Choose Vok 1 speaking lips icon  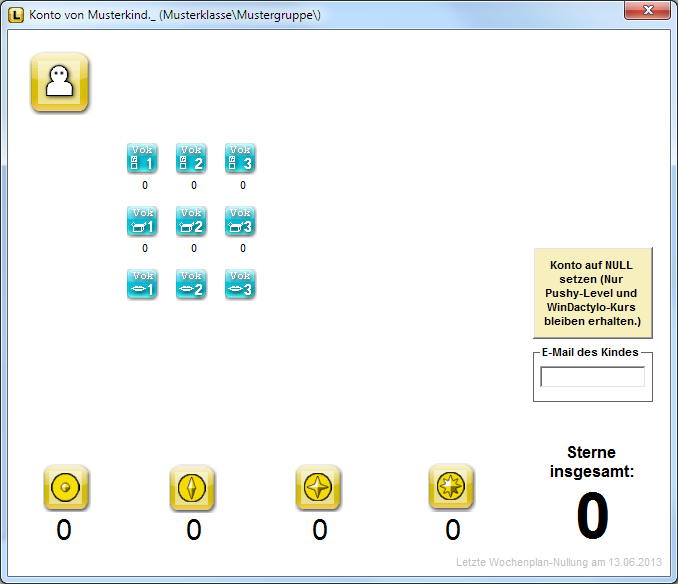click(x=142, y=284)
